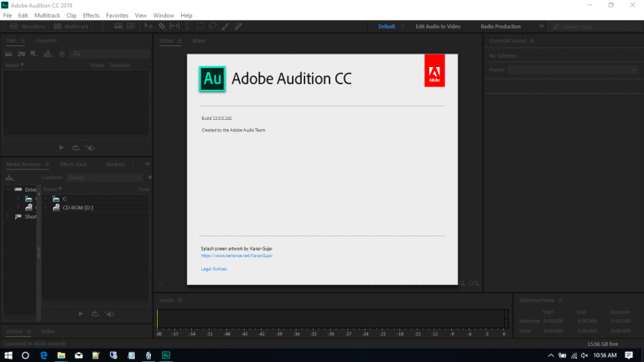Switch to the Mixer tab
The width and height of the screenshot is (644, 362).
click(x=199, y=40)
